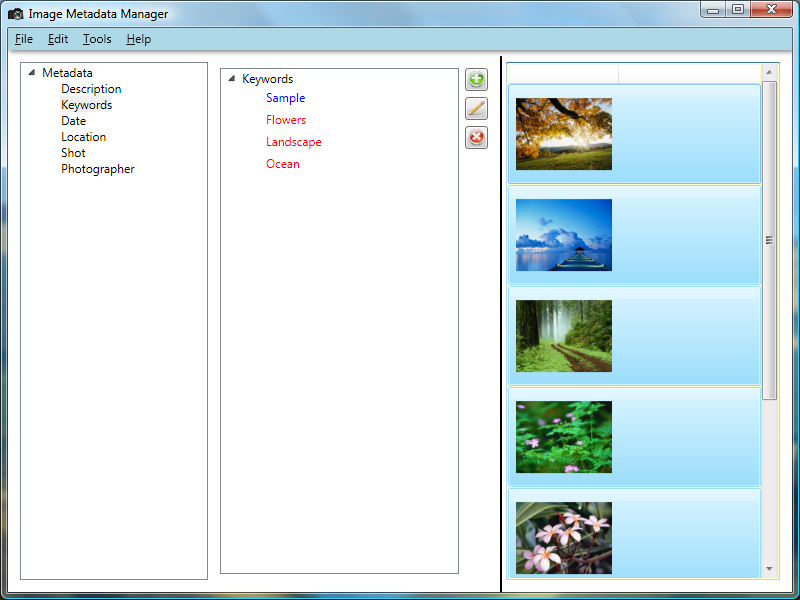800x600 pixels.
Task: Open the Help menu
Action: (x=139, y=39)
